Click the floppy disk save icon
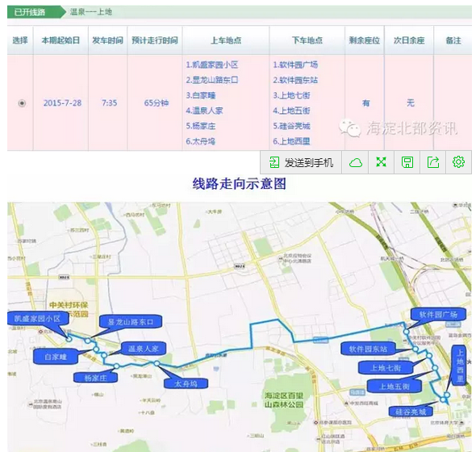 point(407,162)
